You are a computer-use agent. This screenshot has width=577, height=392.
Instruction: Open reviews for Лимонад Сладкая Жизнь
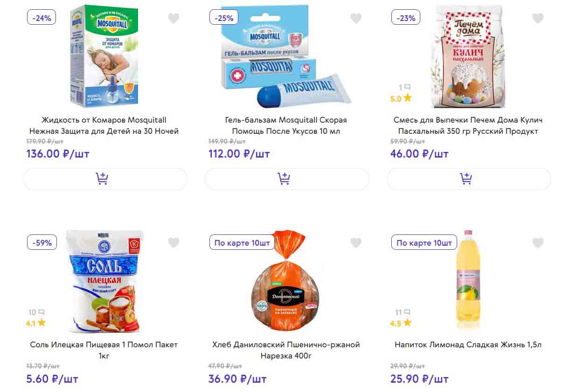pyautogui.click(x=403, y=312)
